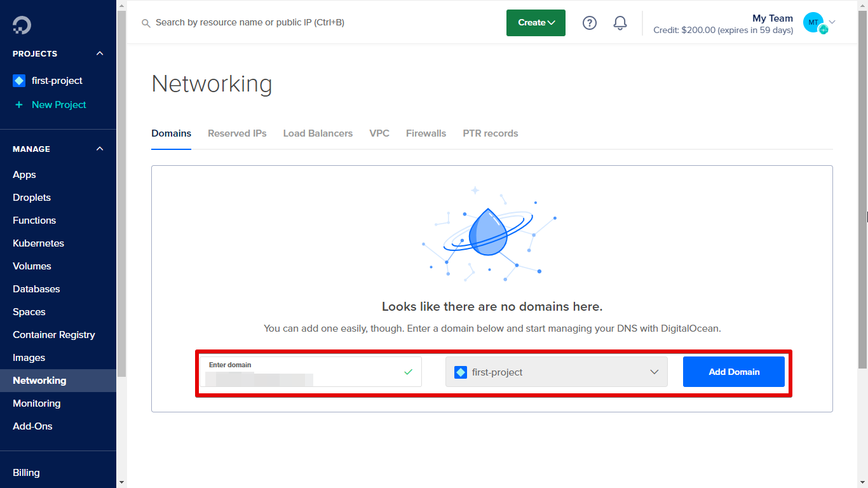Screen dimensions: 868x488
Task: Switch to the VPC tab
Action: (379, 133)
